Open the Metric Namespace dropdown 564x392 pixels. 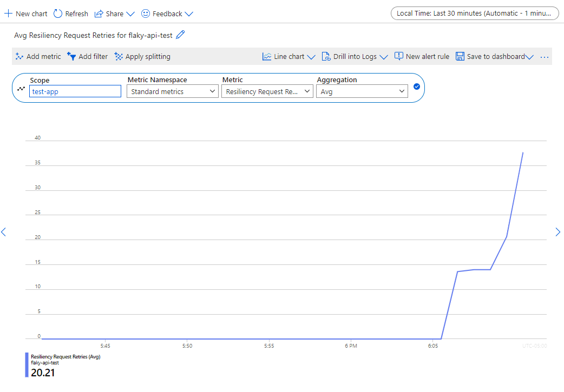pyautogui.click(x=172, y=91)
